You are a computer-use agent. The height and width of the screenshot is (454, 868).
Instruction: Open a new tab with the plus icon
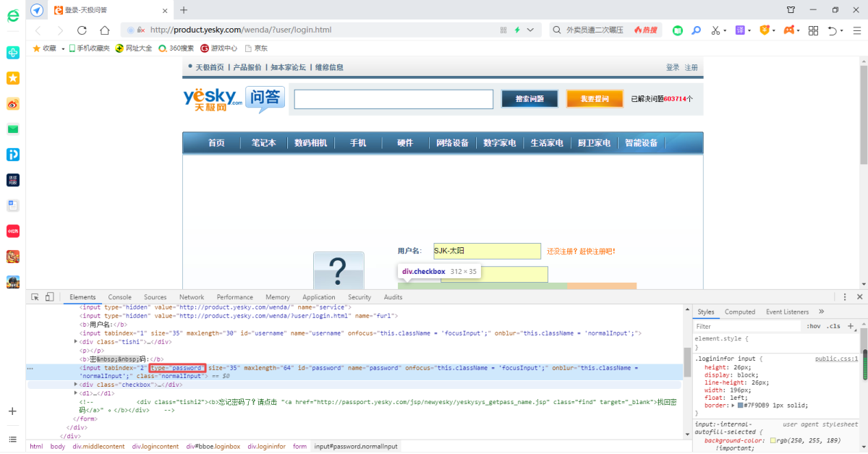point(184,10)
